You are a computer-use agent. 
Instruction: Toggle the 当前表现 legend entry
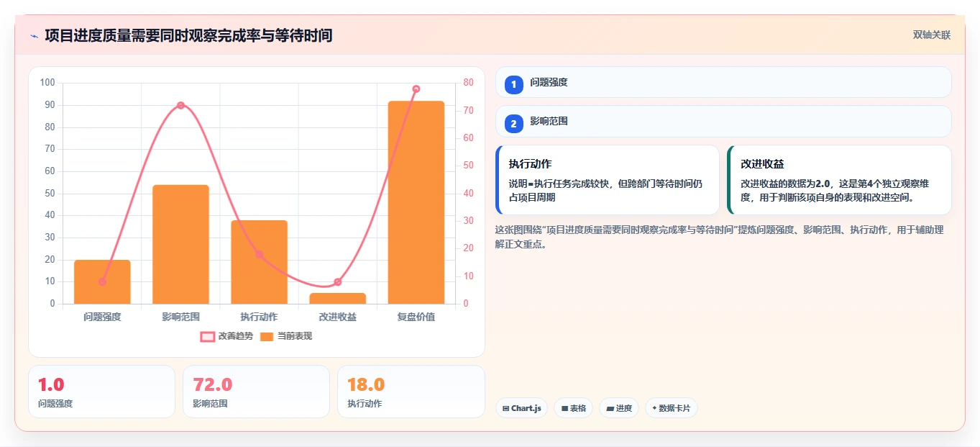[286, 336]
